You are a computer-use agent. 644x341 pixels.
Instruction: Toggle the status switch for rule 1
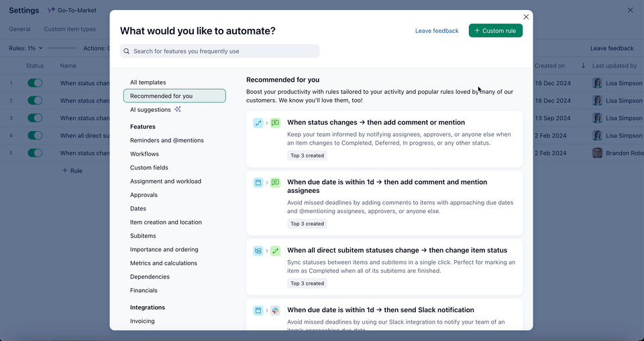(35, 83)
